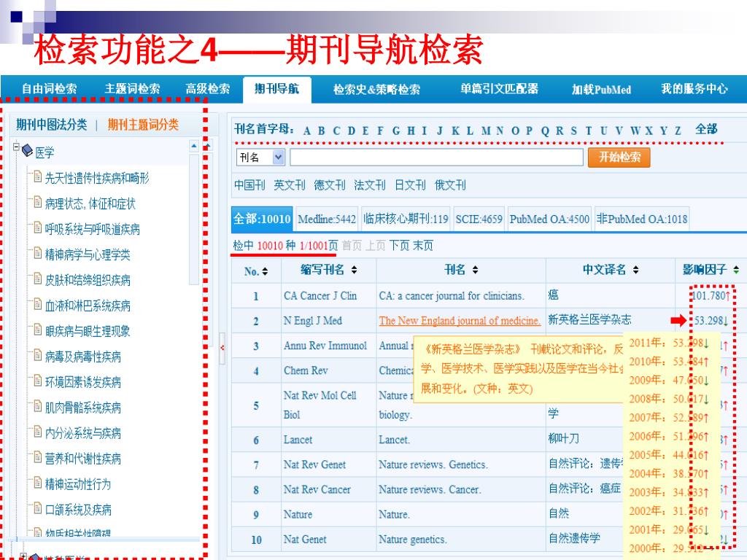Image resolution: width=747 pixels, height=560 pixels.
Task: Click document icon beside 环境因素诱发疾病
Action: point(38,381)
